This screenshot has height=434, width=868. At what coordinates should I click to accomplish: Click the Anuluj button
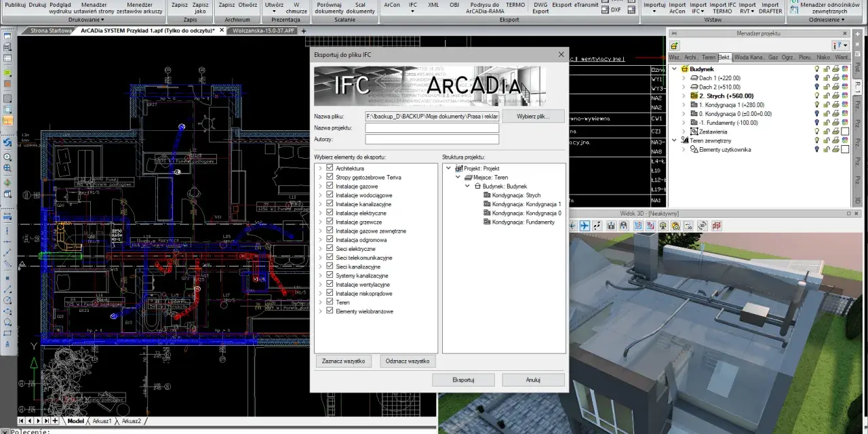pos(533,380)
